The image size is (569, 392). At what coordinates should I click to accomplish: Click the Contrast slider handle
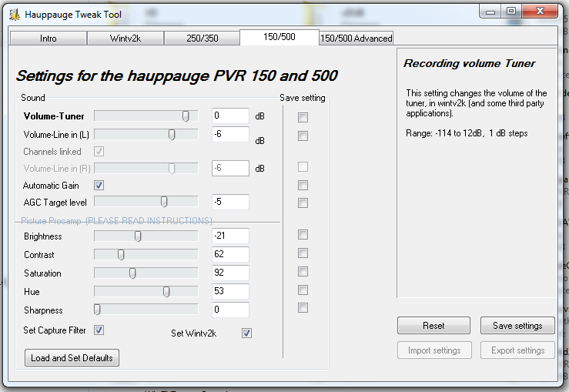(121, 255)
